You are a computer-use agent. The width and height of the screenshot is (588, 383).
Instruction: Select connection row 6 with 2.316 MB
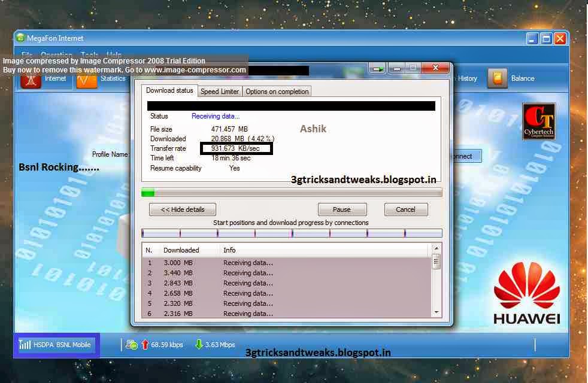pyautogui.click(x=287, y=314)
